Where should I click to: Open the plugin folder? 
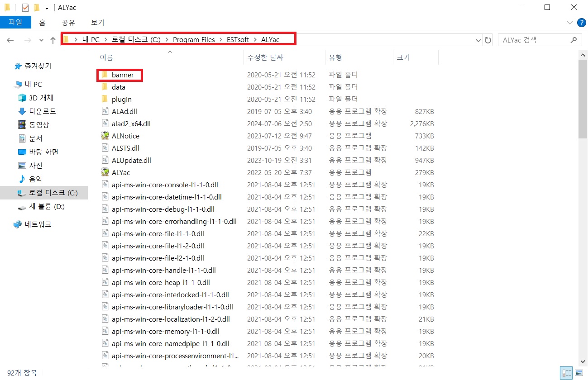coord(121,99)
